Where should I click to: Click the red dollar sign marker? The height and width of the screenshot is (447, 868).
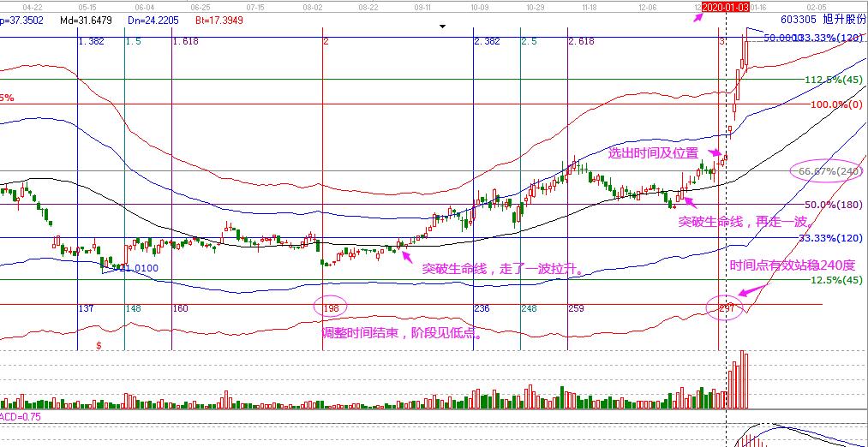(x=99, y=345)
